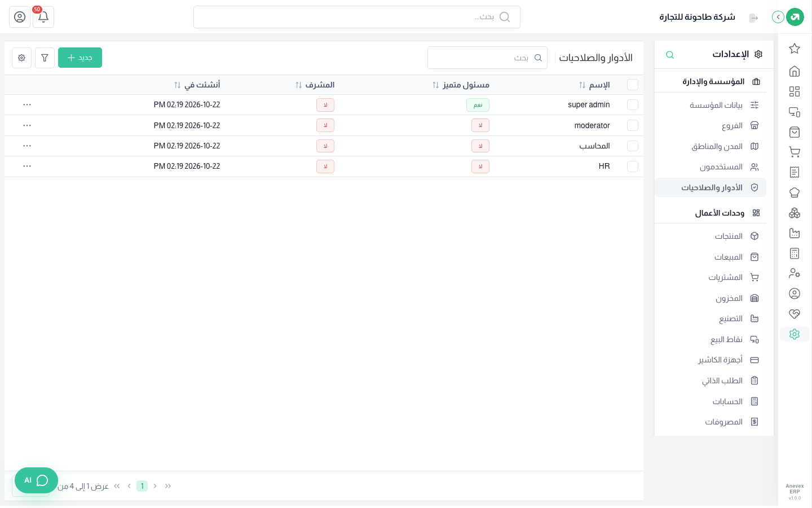Screen dimensions: 812x508
Task: Open المستخدمون settings item
Action: [710, 167]
